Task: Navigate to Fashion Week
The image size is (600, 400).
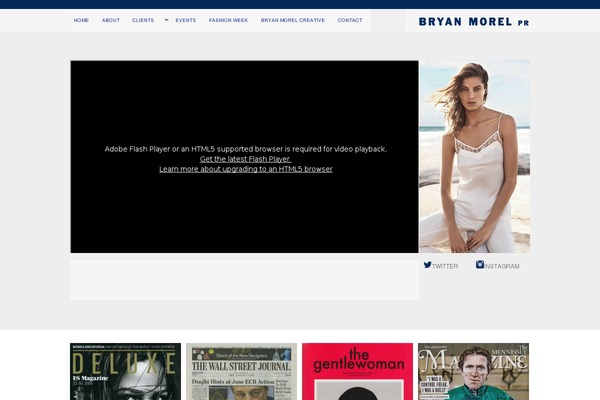Action: click(228, 20)
